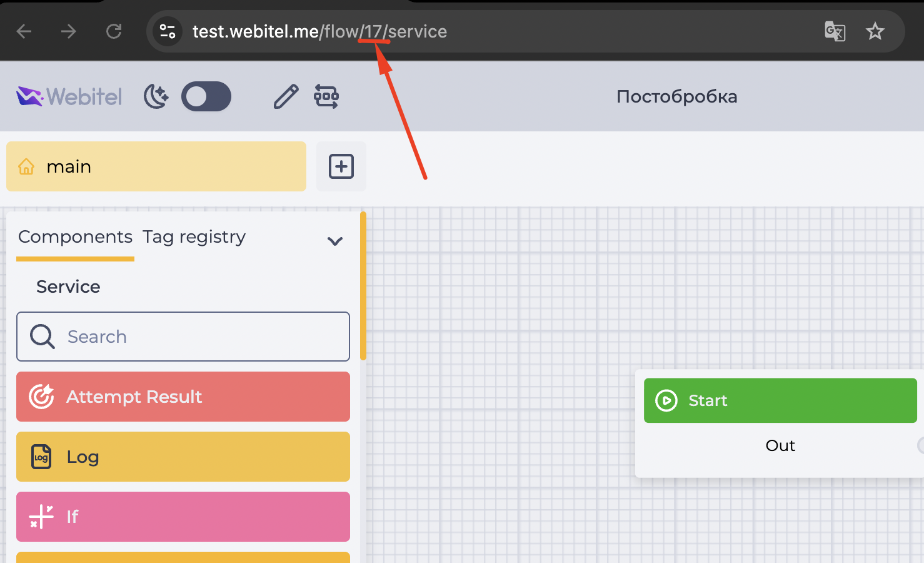
Task: Click the Search components field
Action: (183, 337)
